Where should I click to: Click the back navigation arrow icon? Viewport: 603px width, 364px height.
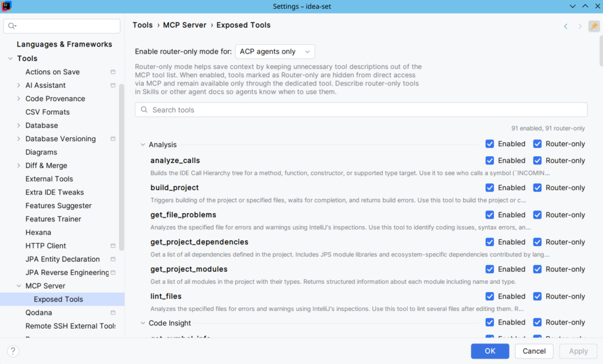click(566, 26)
